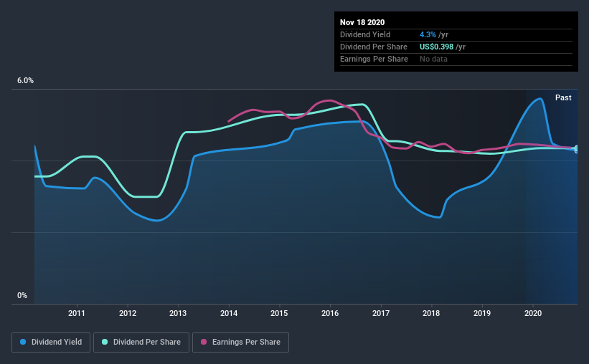Click the 'Dividend Yield' row label in tooltip
589x364 pixels.
click(x=365, y=34)
